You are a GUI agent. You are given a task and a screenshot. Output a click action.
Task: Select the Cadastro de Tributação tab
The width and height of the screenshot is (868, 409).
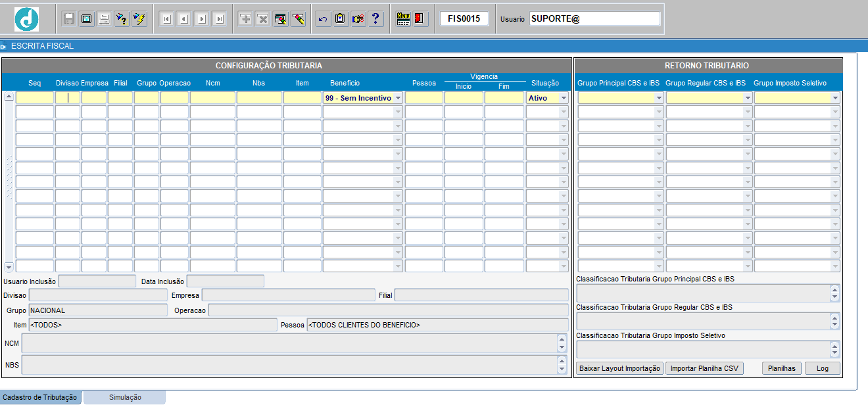point(40,397)
